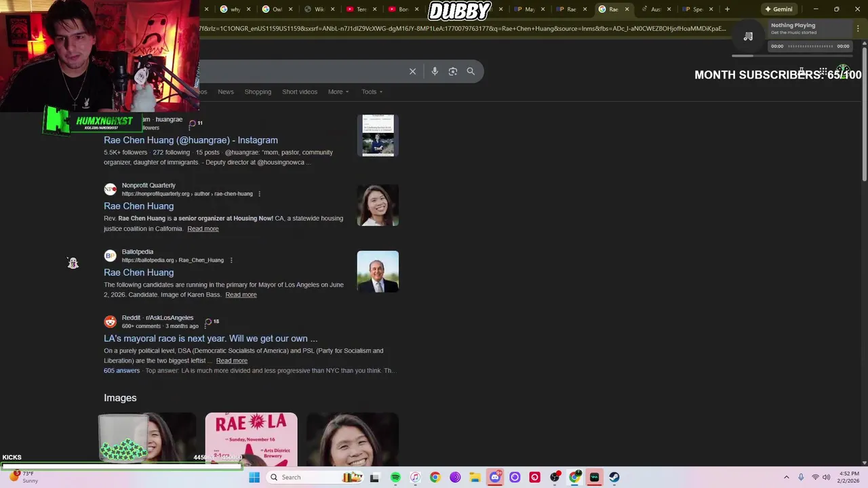Open the Gemini button in Chrome
This screenshot has width=868, height=488.
[778, 9]
